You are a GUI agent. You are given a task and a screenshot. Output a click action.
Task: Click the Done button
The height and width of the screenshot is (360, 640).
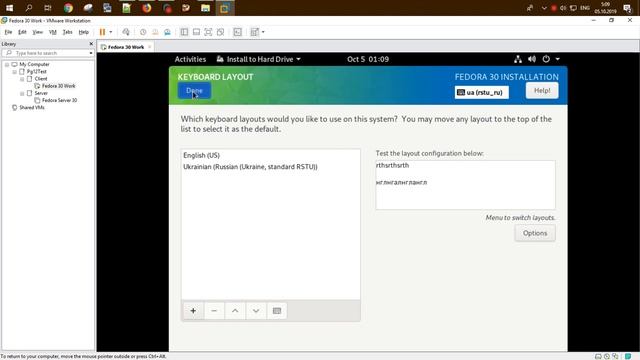(194, 91)
